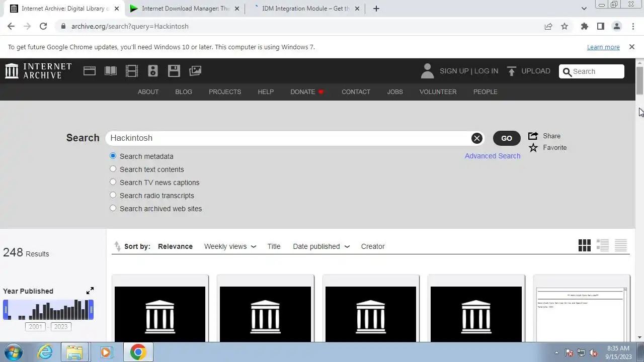Click the right year range slider handle

[91, 310]
